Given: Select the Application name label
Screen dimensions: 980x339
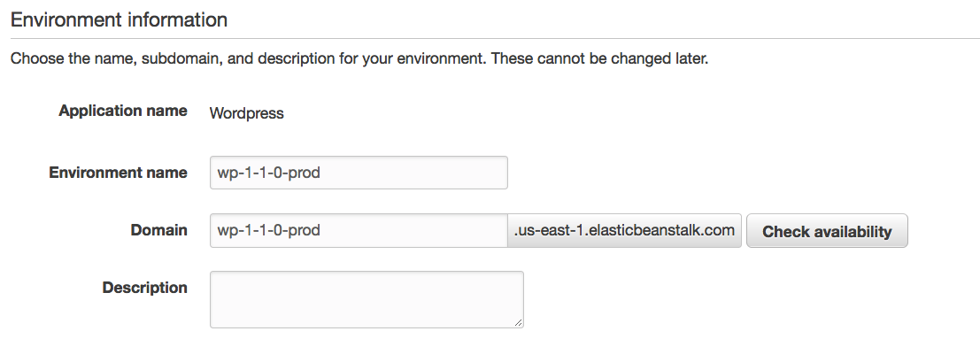Looking at the screenshot, I should click(123, 111).
